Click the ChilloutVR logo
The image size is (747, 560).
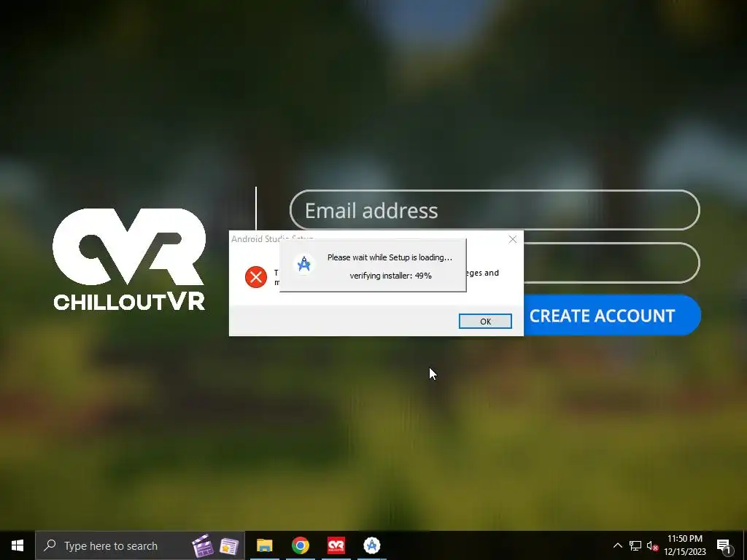[129, 260]
